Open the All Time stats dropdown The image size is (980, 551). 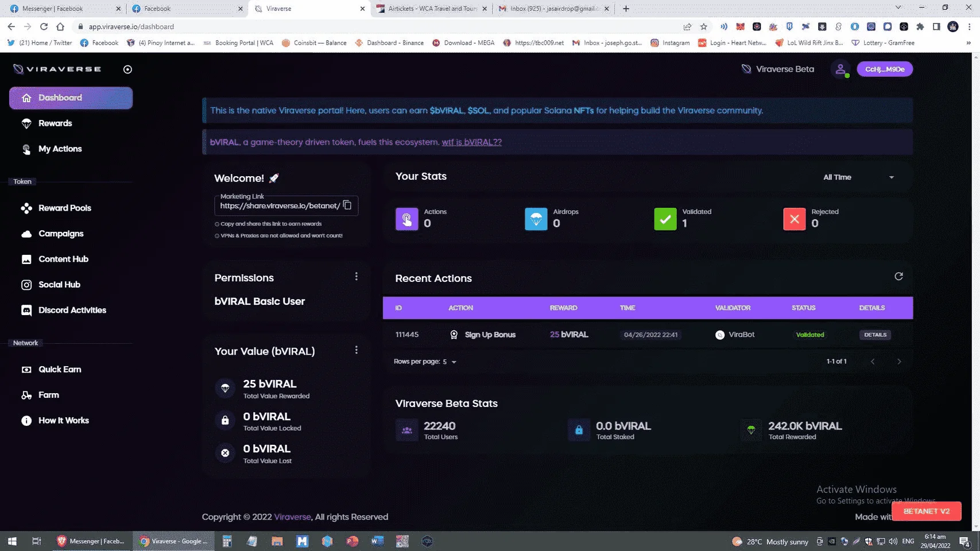pyautogui.click(x=858, y=177)
